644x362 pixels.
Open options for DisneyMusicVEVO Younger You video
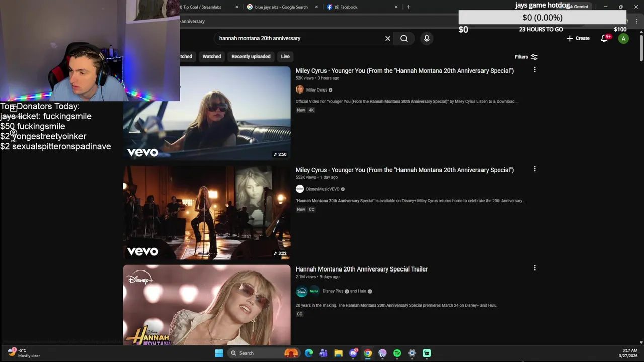click(535, 169)
